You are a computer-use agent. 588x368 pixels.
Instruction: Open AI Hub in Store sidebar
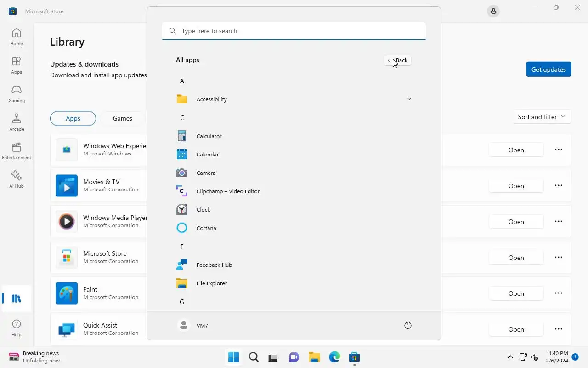pyautogui.click(x=17, y=179)
